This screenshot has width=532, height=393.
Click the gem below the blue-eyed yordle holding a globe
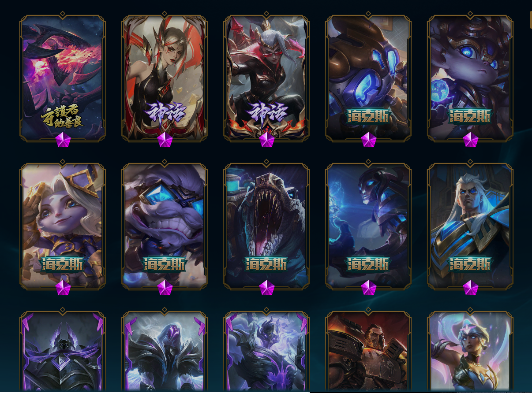[x=470, y=140]
